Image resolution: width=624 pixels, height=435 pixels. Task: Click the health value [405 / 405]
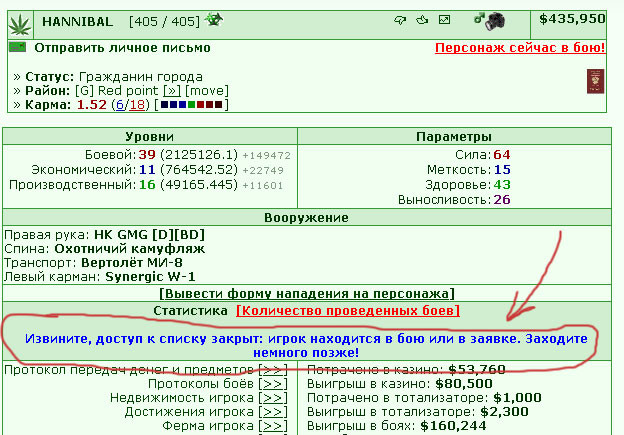tap(164, 21)
